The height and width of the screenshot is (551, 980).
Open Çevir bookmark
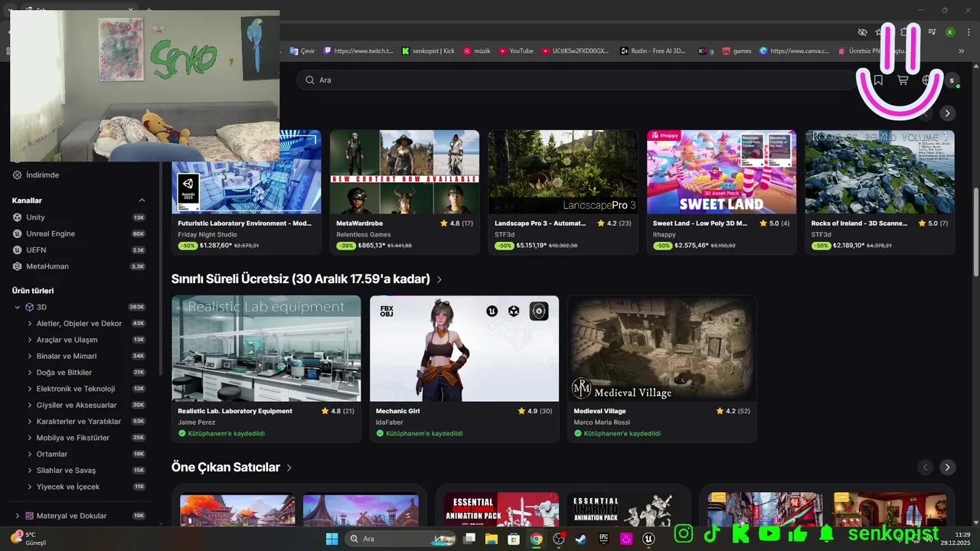[x=302, y=51]
